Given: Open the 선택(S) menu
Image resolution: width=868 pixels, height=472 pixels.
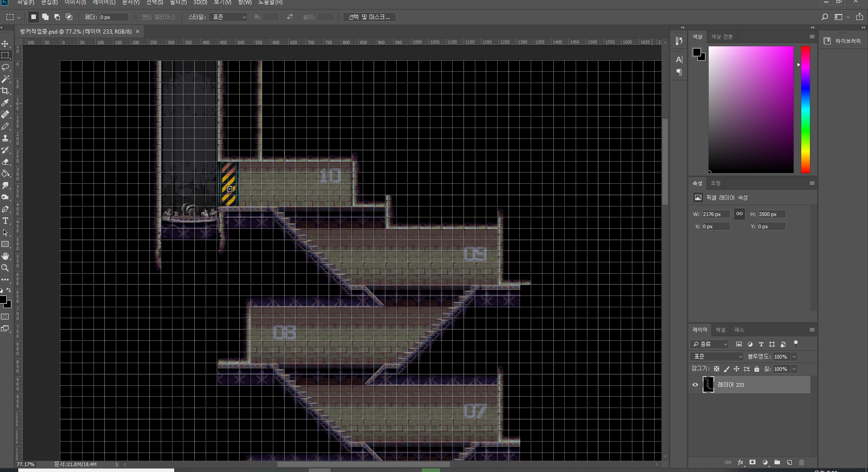Looking at the screenshot, I should point(154,2).
